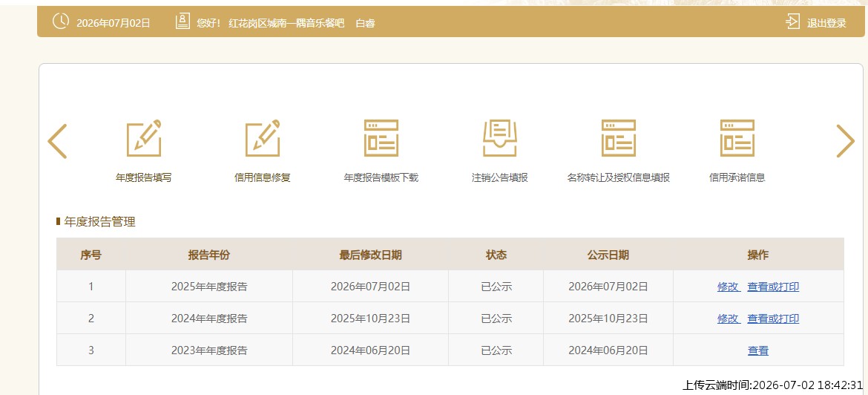The height and width of the screenshot is (395, 868).
Task: Click the 报告年份 column header
Action: [208, 255]
